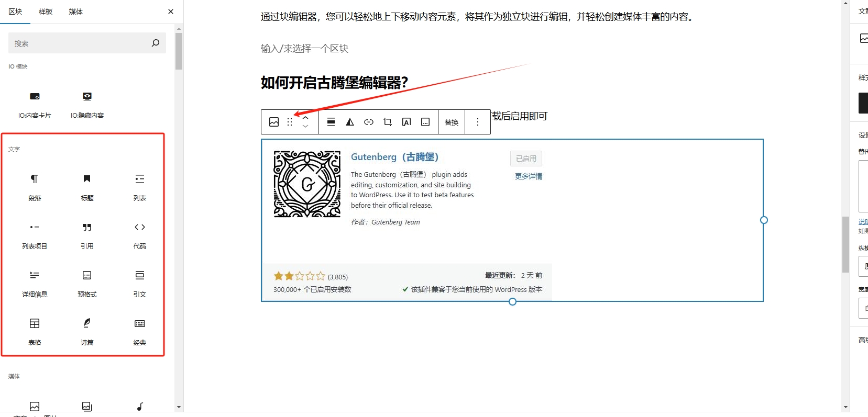
Task: Add a caption to the image
Action: [x=425, y=122]
